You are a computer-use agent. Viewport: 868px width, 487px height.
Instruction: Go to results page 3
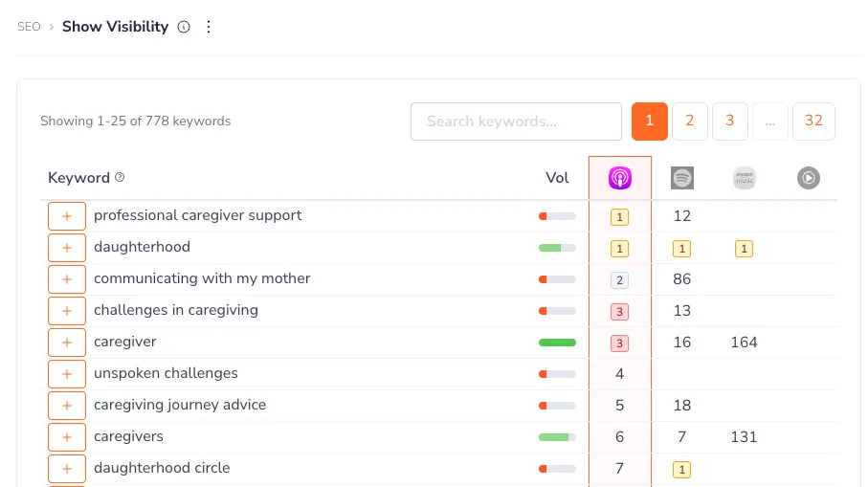pos(730,122)
